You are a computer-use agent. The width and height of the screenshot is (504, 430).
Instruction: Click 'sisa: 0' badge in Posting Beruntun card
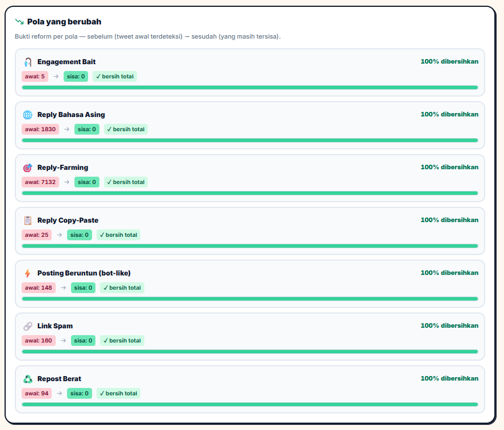[84, 287]
